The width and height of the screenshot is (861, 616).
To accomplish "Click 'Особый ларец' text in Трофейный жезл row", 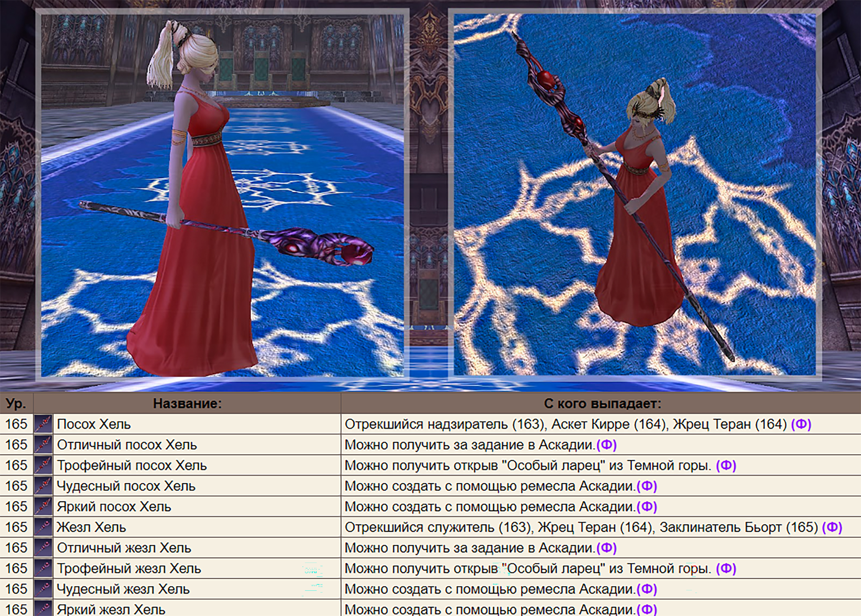I will [553, 568].
